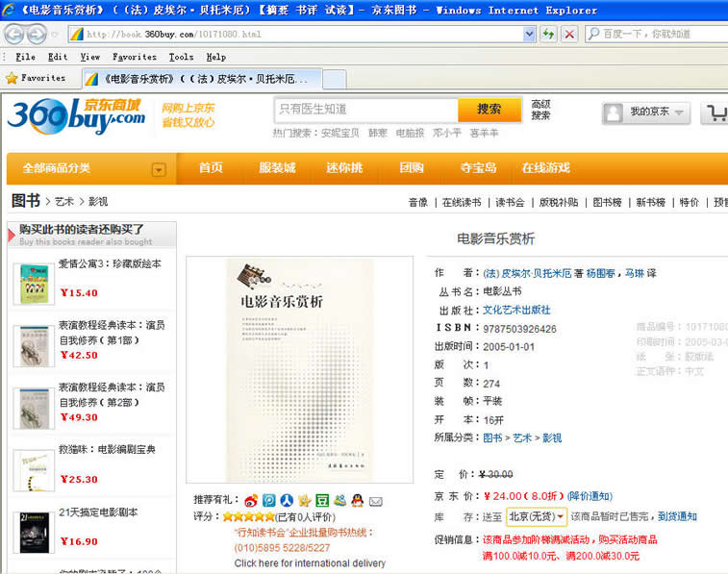Share via MSN messenger icon

(339, 500)
